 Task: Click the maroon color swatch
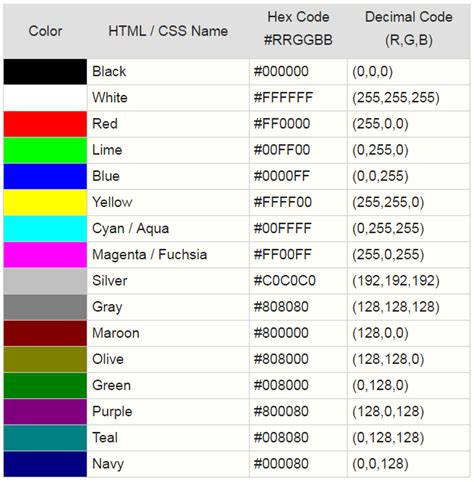point(45,333)
